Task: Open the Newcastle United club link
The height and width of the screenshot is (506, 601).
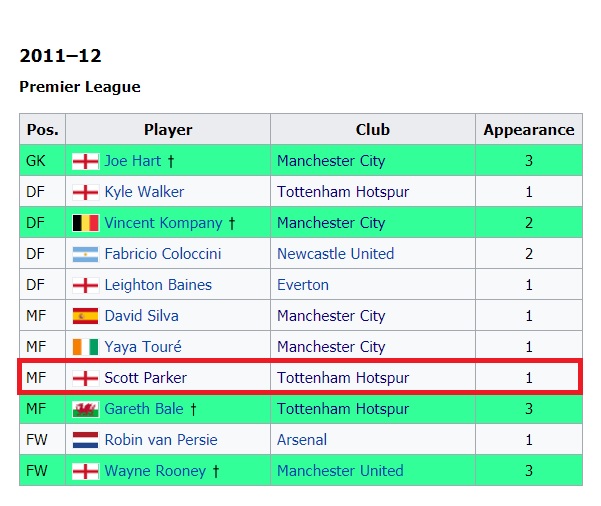Action: pos(335,254)
